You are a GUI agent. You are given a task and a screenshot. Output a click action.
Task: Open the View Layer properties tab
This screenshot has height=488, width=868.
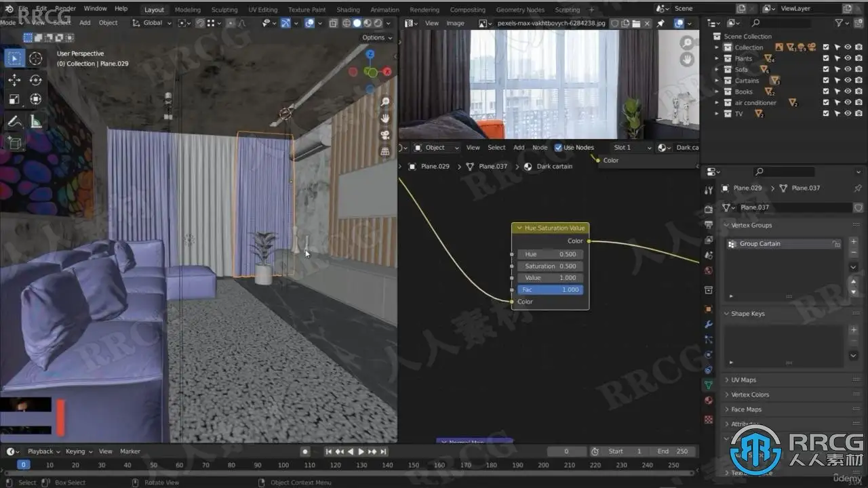[709, 240]
